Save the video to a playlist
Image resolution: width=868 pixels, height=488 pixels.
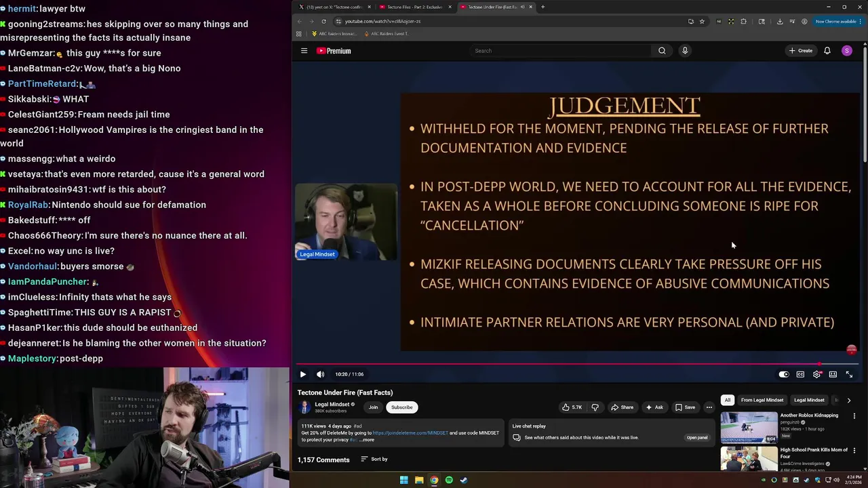[x=685, y=407]
